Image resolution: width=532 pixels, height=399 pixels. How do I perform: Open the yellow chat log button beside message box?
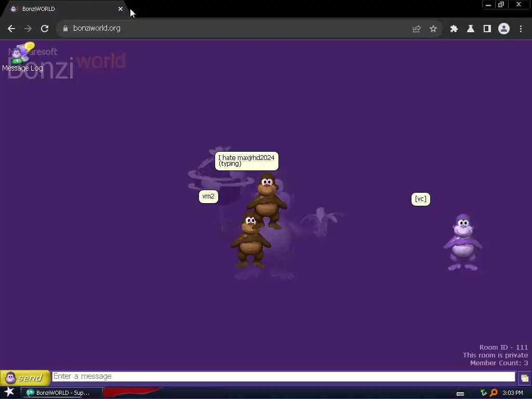click(x=524, y=378)
